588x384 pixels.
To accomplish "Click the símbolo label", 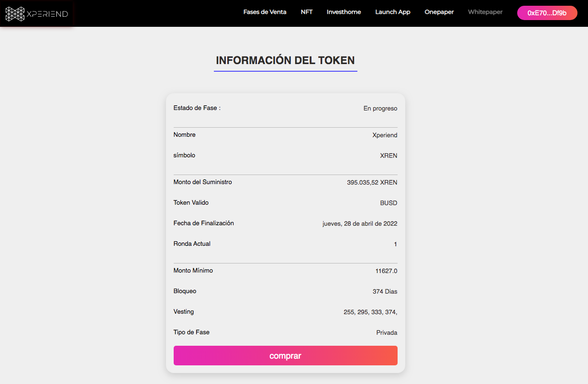I will (184, 155).
